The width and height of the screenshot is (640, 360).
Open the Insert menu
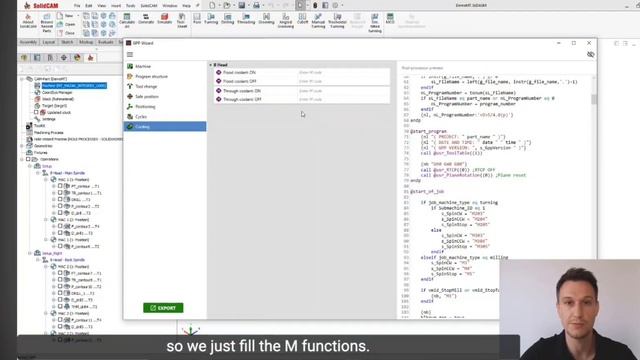coord(116,6)
